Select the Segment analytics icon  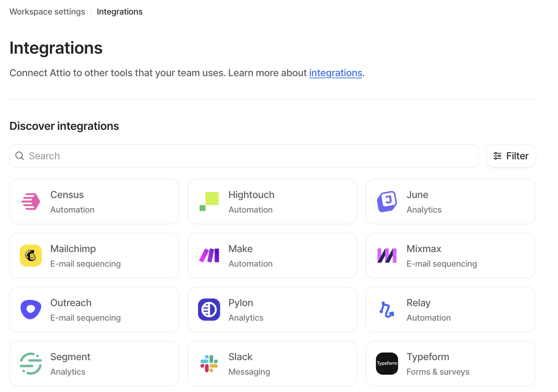[x=30, y=364]
